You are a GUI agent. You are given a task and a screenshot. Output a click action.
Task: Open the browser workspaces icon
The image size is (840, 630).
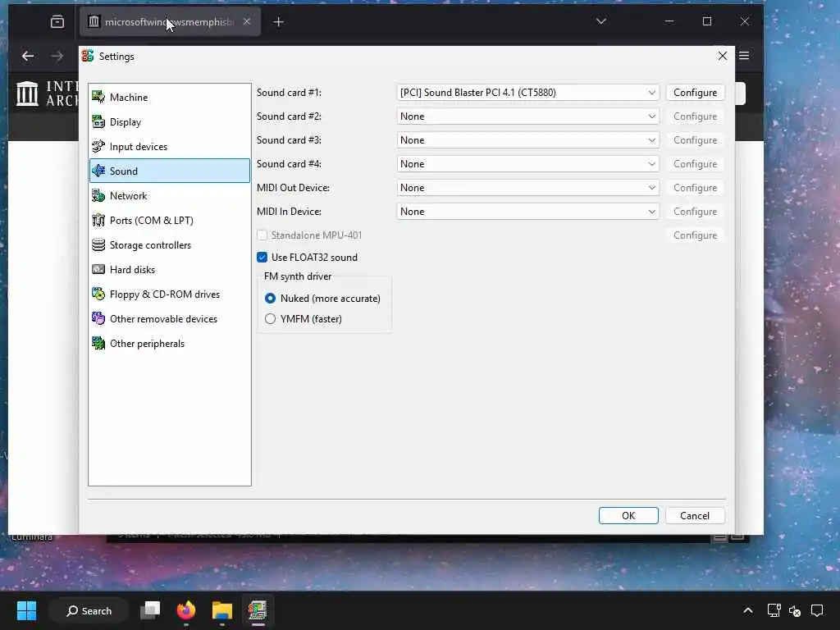(x=57, y=22)
